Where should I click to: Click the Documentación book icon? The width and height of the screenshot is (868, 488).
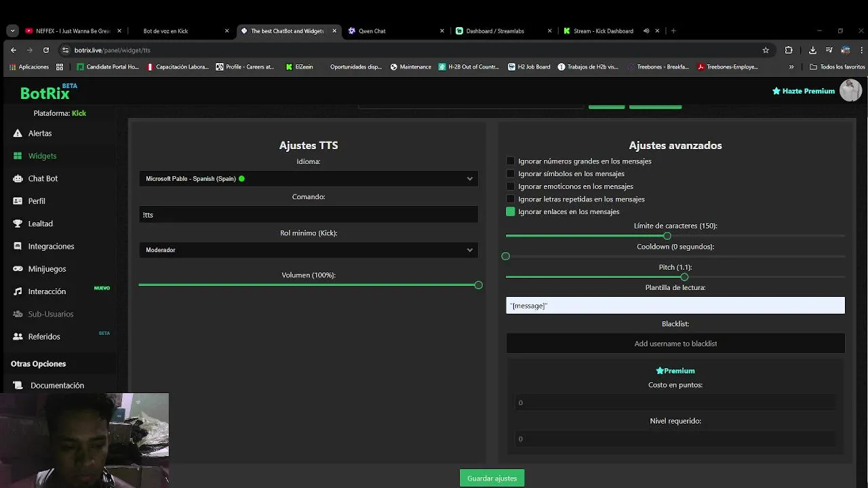(x=18, y=386)
